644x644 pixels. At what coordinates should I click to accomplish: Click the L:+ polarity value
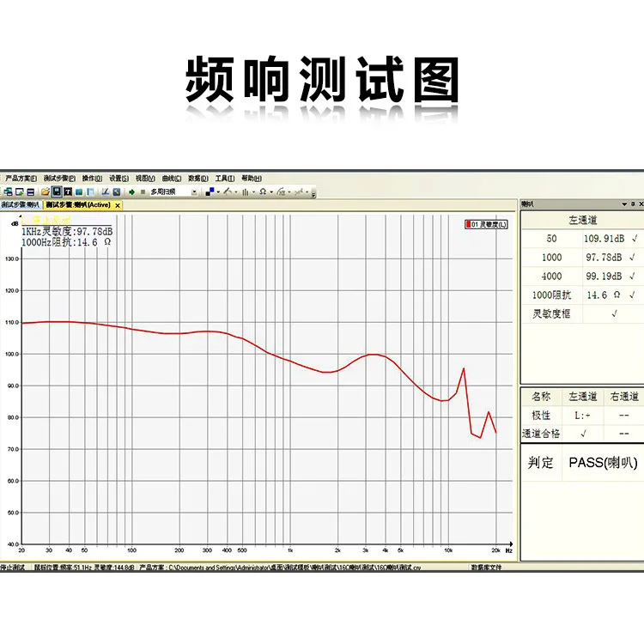tap(582, 416)
